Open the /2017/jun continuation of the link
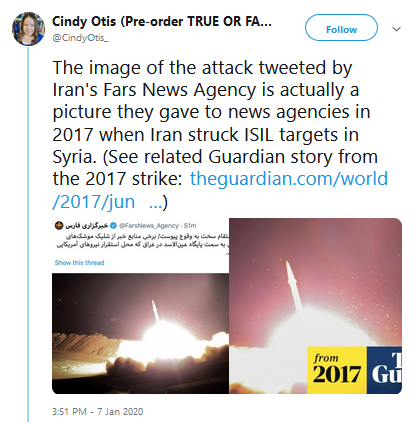The image size is (419, 422). 94,202
